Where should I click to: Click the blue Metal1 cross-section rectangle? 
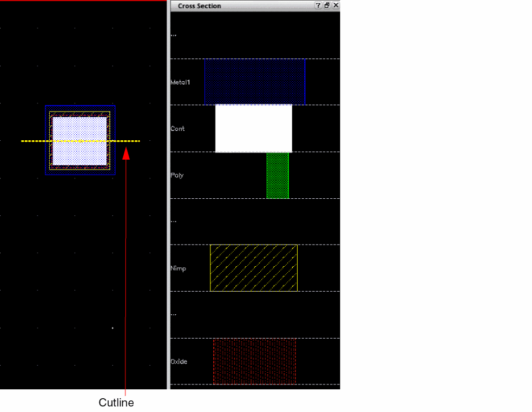click(x=255, y=82)
